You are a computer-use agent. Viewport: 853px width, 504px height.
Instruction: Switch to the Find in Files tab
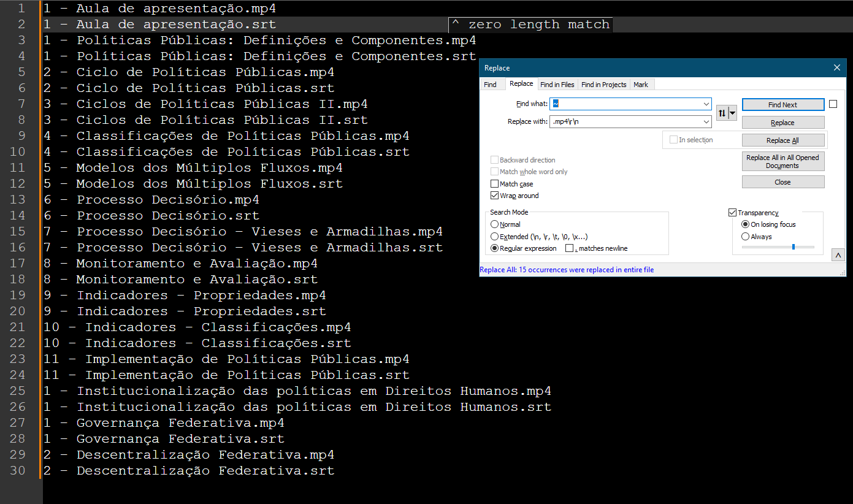557,85
